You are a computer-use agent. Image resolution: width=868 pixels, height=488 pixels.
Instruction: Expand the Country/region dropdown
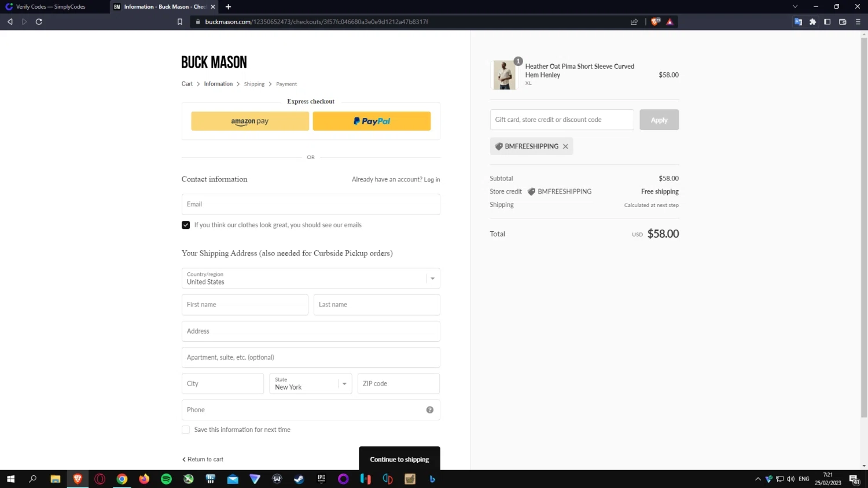pos(311,278)
